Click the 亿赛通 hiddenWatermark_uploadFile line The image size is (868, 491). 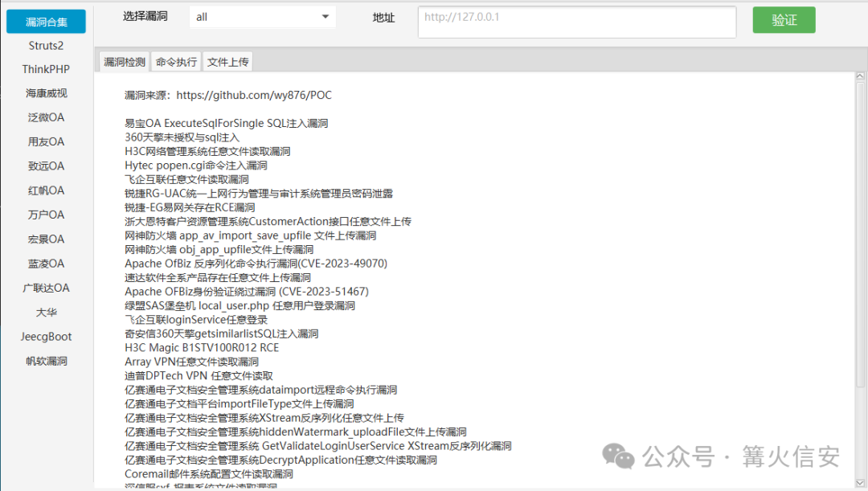pos(296,432)
